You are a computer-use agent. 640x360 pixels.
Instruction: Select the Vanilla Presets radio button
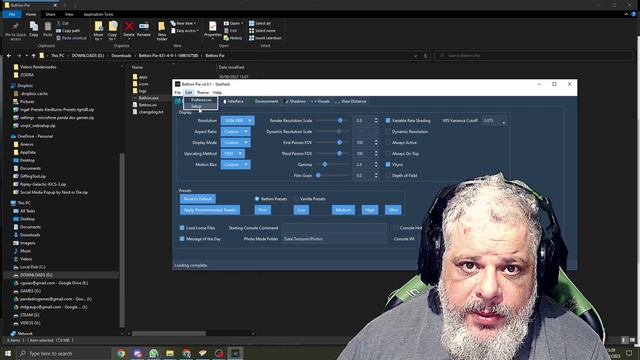pos(296,199)
